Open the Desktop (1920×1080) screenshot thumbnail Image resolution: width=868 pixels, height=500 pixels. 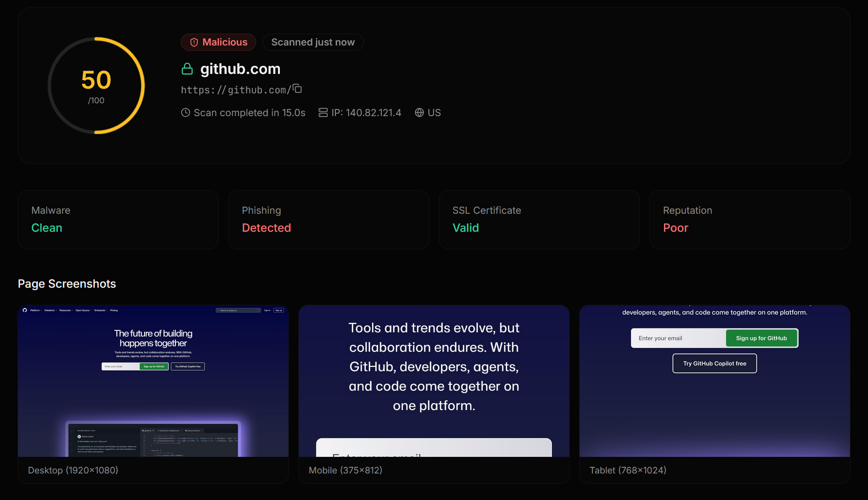tap(153, 381)
